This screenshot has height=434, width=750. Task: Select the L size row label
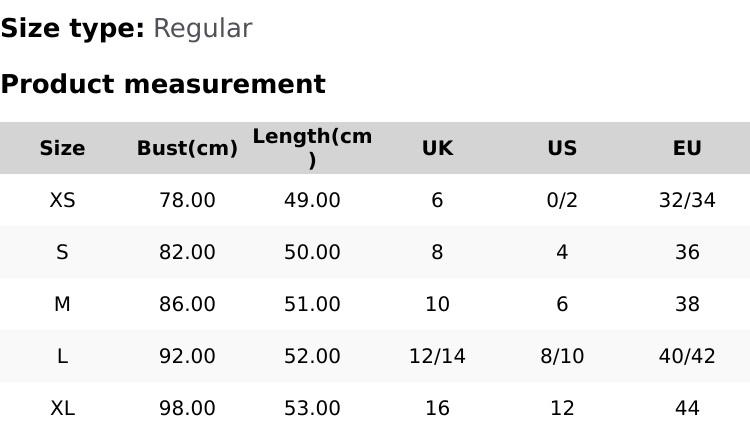coord(62,356)
